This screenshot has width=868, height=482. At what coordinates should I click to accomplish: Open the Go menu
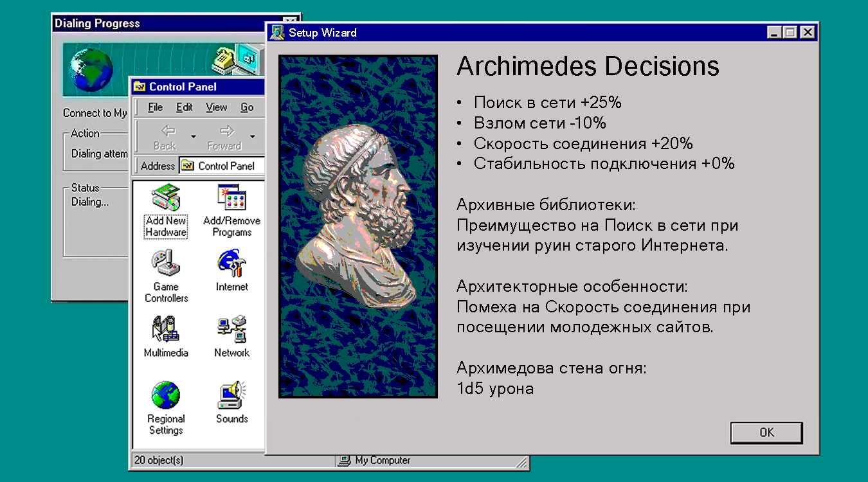pos(247,107)
